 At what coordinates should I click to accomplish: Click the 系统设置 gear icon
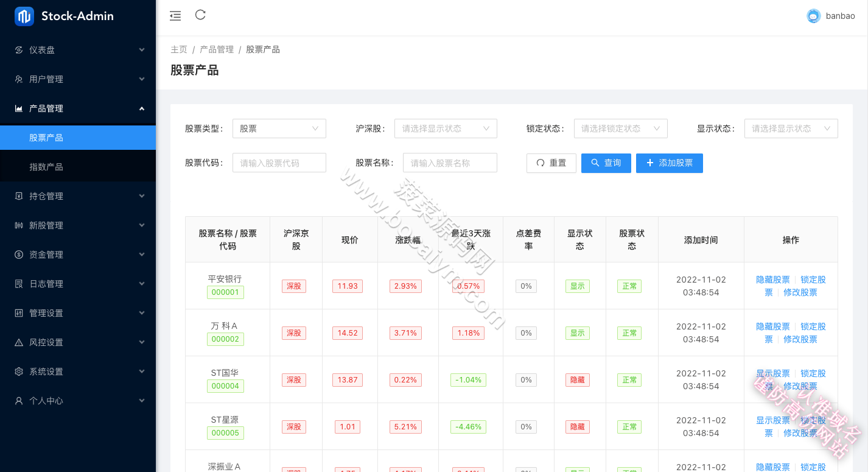19,372
